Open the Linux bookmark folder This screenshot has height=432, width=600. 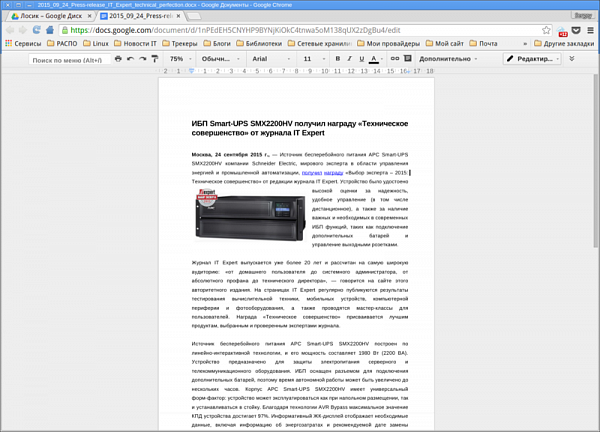click(96, 44)
